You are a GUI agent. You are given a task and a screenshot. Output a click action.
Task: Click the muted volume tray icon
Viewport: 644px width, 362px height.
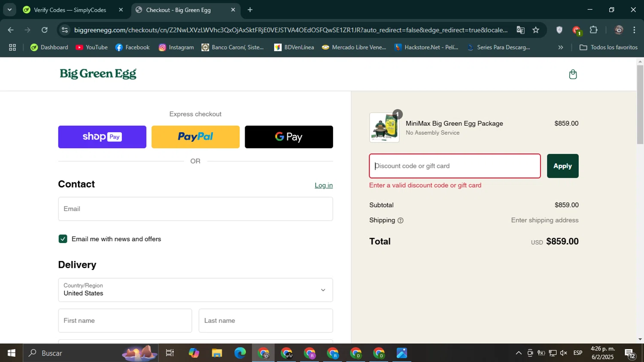[x=564, y=353]
